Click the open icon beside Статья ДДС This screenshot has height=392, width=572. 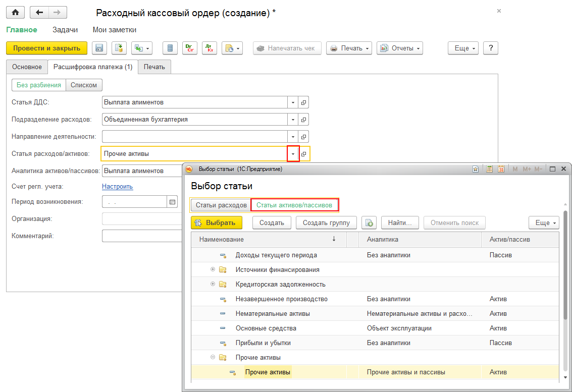click(303, 102)
